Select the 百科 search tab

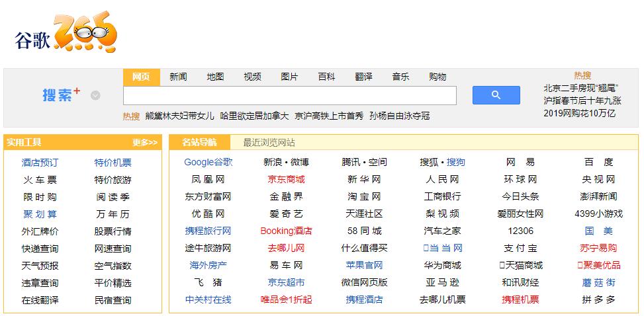(326, 77)
